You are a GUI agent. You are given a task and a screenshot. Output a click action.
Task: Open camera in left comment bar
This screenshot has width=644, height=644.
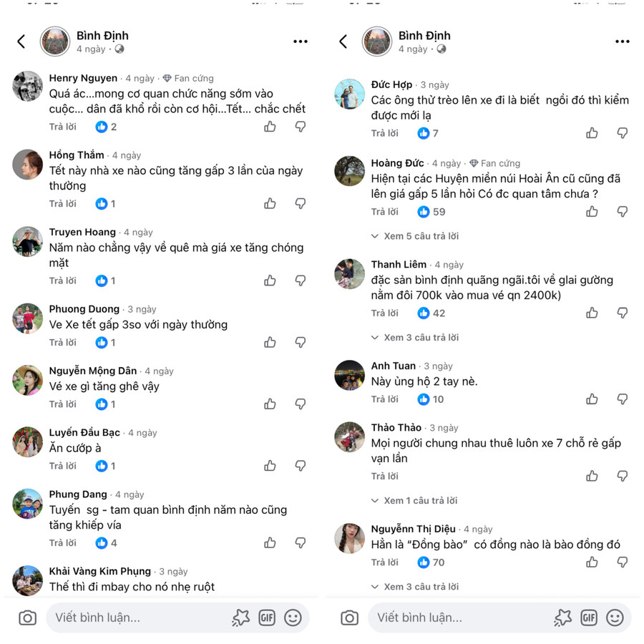pyautogui.click(x=28, y=618)
